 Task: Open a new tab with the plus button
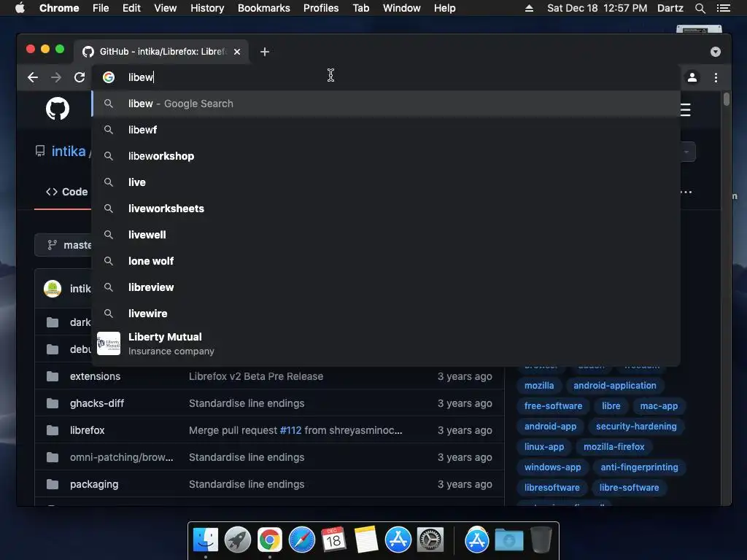(x=265, y=52)
